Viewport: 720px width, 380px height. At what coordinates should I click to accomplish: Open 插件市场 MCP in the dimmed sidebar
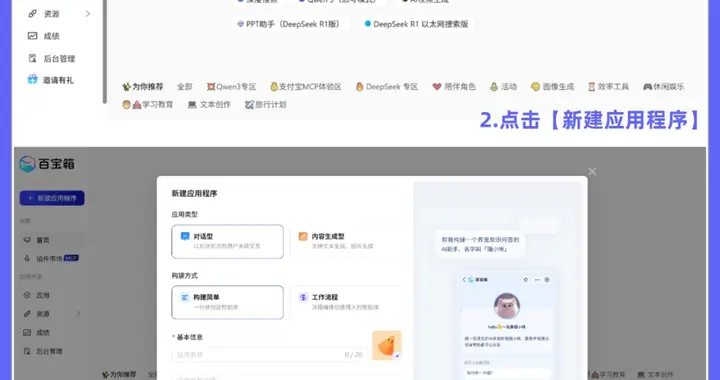point(51,258)
